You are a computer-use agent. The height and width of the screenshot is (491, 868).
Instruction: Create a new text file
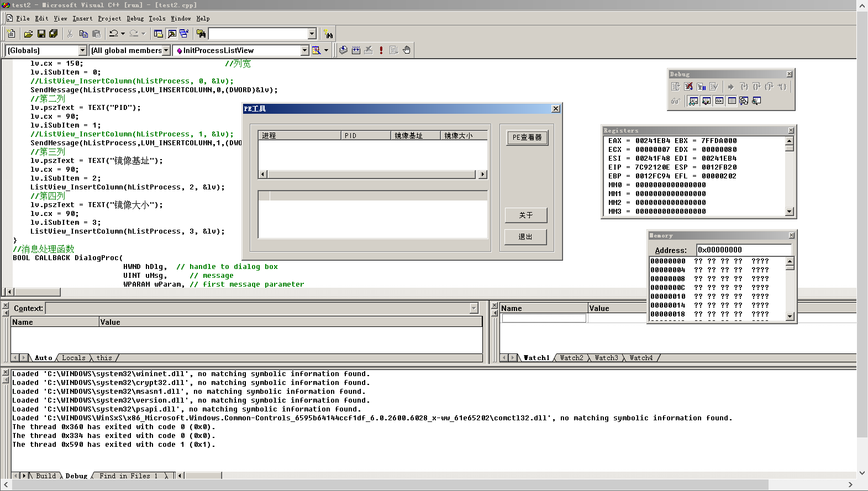(x=11, y=34)
